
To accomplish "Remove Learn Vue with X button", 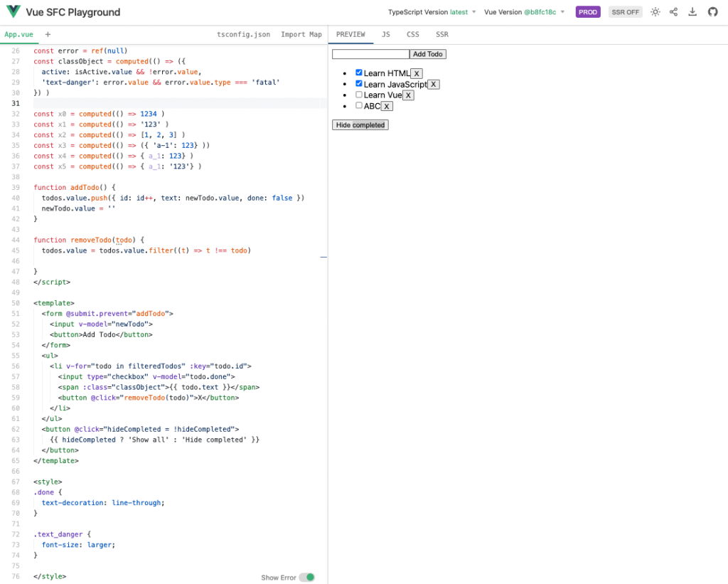I will tap(408, 95).
